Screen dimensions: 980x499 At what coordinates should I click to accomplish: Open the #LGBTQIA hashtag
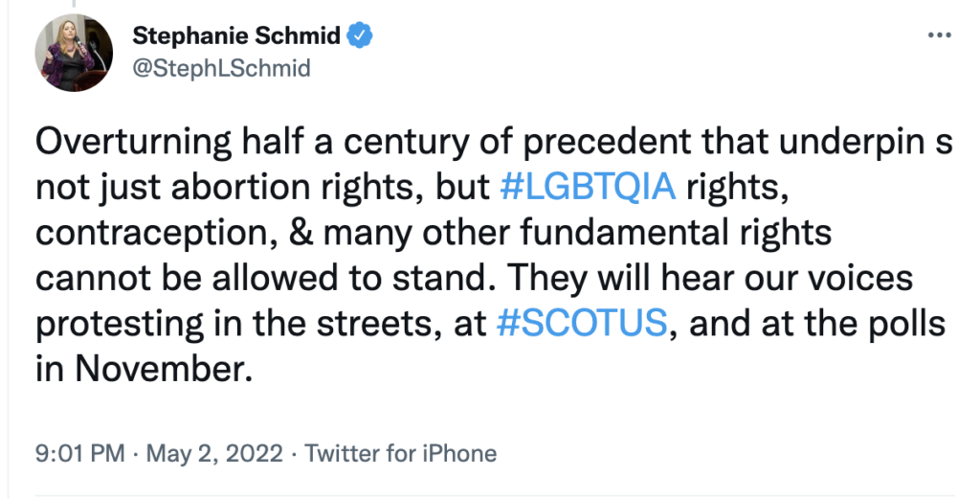click(588, 186)
